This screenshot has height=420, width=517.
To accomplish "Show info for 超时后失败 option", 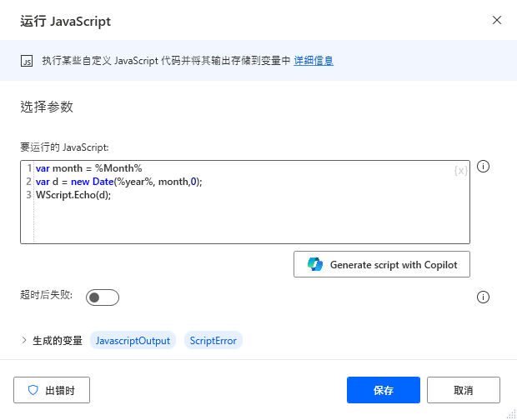I will tap(483, 297).
